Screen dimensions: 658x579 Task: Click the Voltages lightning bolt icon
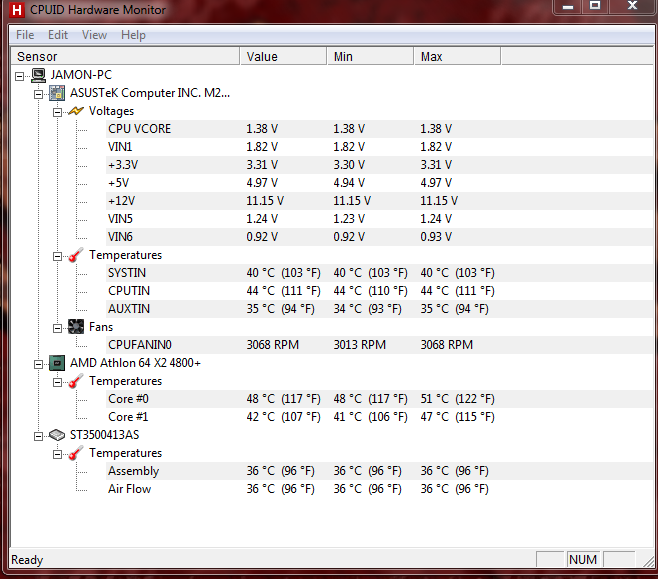point(76,111)
